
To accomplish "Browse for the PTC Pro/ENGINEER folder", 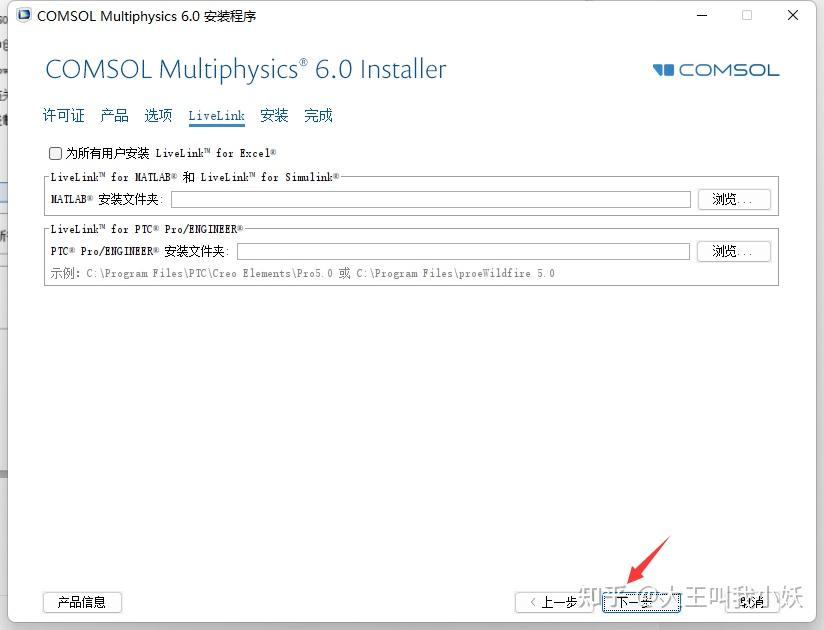I will [734, 252].
